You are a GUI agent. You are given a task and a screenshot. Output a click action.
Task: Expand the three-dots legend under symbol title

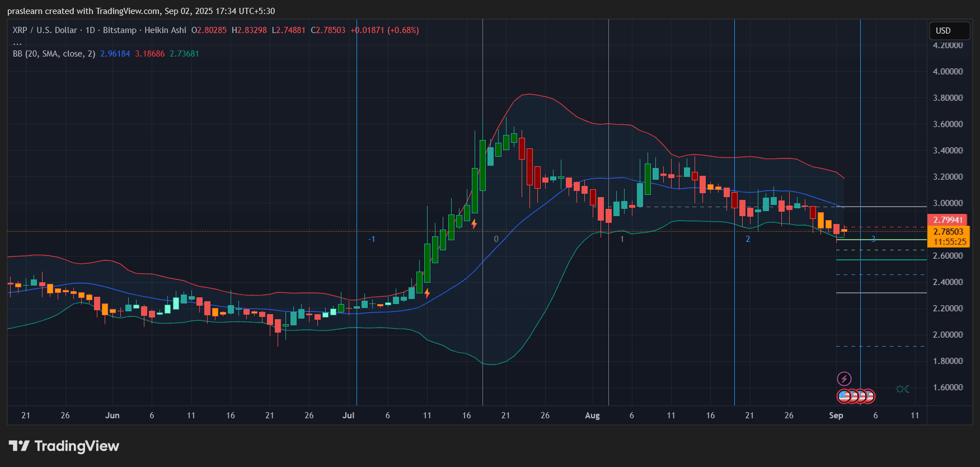17,43
